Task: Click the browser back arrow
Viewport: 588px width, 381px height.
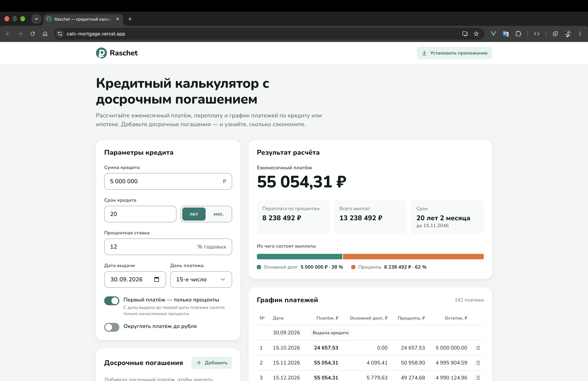Action: pos(8,34)
